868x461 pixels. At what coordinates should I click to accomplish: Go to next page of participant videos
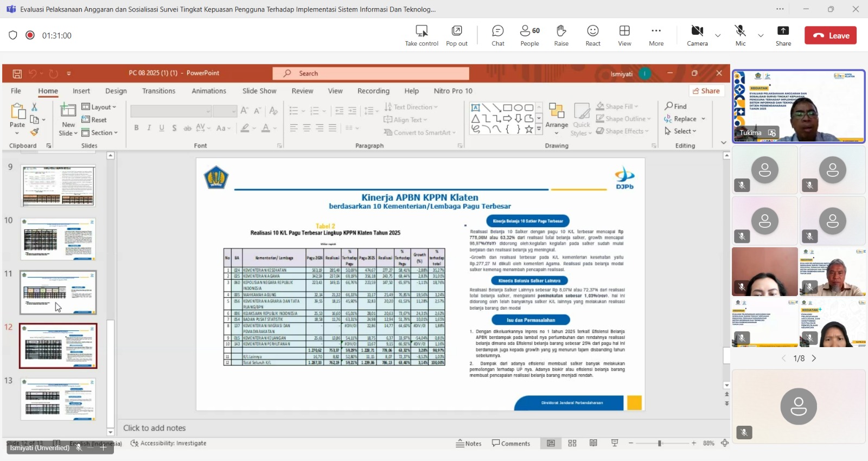point(814,358)
